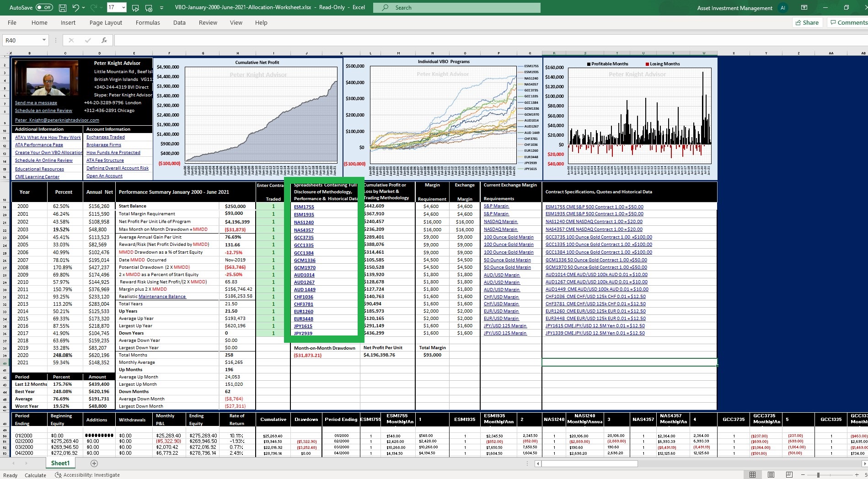Click the Share button
Screen dimensions: 868x479
coord(807,22)
